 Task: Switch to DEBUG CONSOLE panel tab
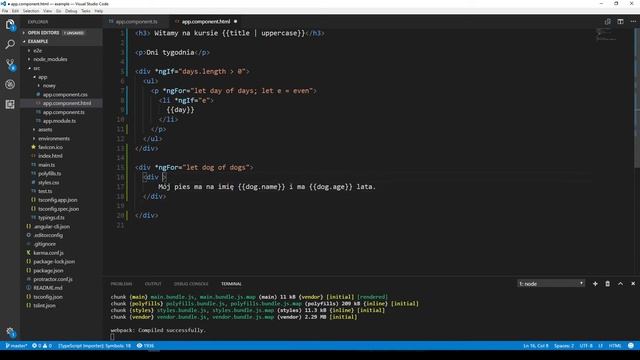coord(191,284)
